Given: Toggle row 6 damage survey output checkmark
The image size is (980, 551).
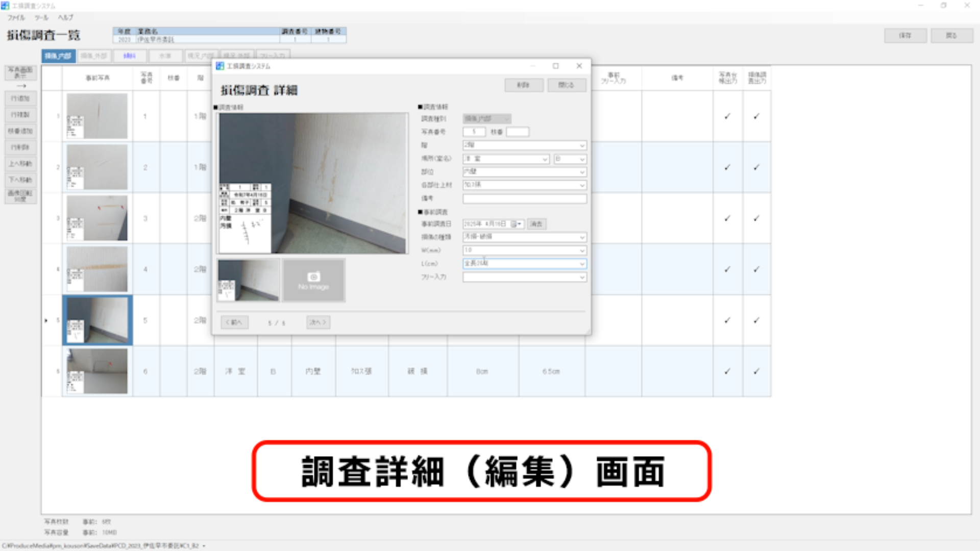Looking at the screenshot, I should click(x=756, y=371).
